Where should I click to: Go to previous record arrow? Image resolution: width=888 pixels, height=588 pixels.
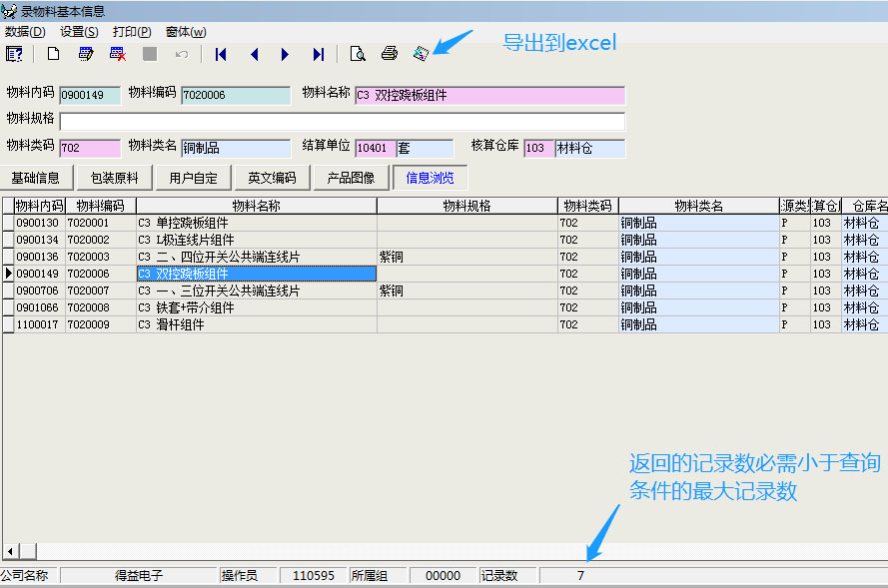[x=254, y=54]
